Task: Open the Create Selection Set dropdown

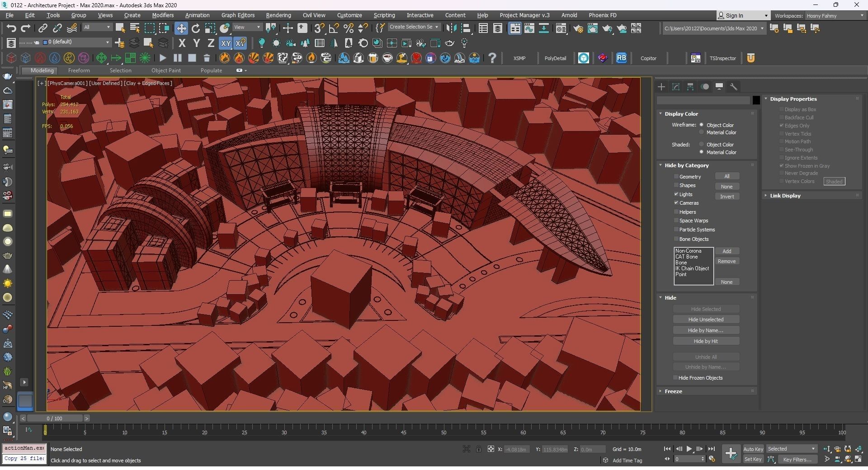Action: (414, 27)
